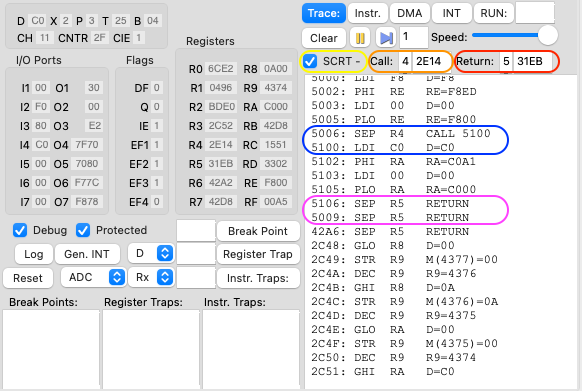Click the RUN: button
The height and width of the screenshot is (391, 582).
pyautogui.click(x=493, y=13)
